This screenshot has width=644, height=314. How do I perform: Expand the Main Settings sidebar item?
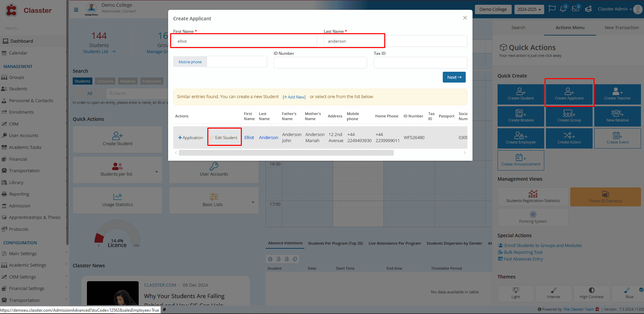tap(34, 253)
